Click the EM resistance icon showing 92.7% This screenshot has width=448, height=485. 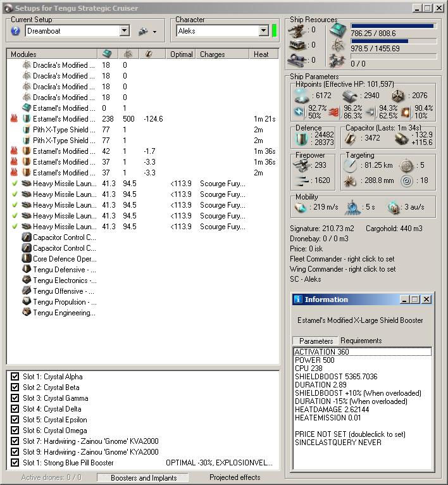point(299,111)
